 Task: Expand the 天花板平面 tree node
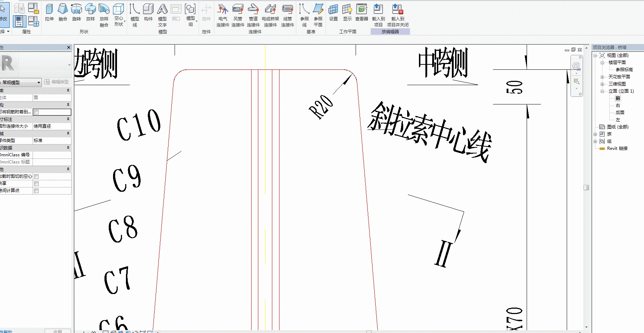(x=602, y=77)
